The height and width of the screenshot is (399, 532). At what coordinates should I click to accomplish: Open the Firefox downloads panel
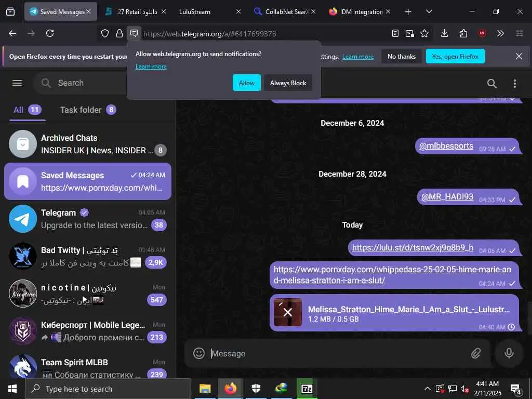[x=445, y=33]
